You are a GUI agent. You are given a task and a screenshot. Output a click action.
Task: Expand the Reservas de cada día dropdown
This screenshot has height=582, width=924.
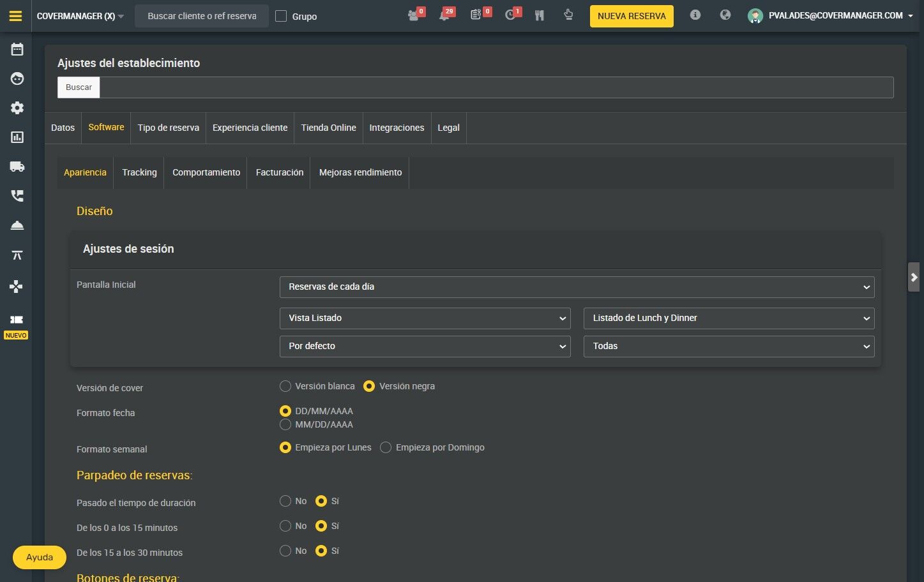tap(577, 287)
